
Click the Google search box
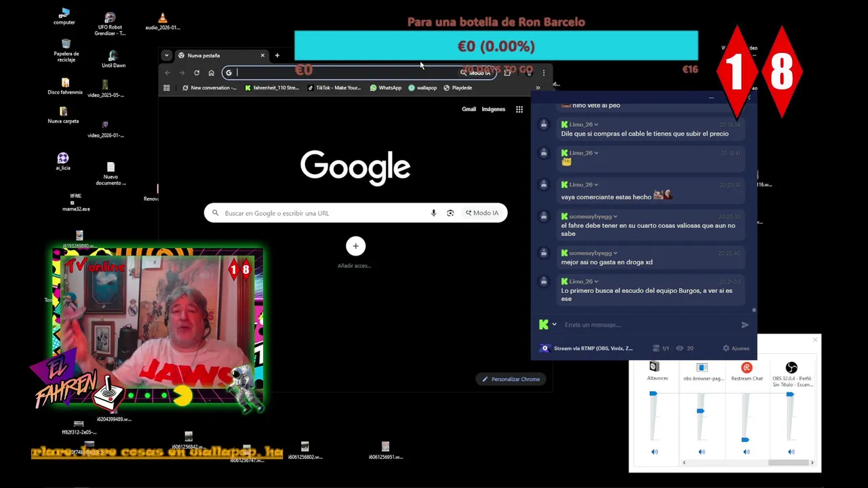tap(355, 213)
